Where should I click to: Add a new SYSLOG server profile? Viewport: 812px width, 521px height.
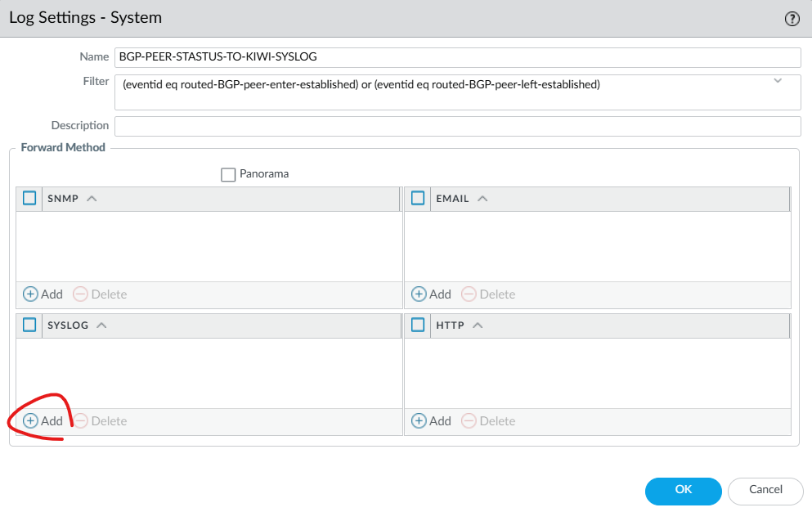coord(43,420)
